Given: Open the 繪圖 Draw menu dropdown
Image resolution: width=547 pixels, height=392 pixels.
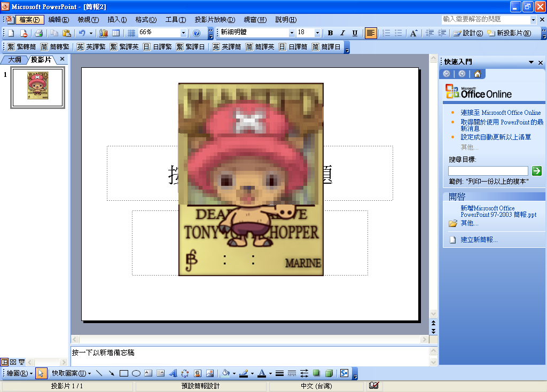Looking at the screenshot, I should point(20,373).
